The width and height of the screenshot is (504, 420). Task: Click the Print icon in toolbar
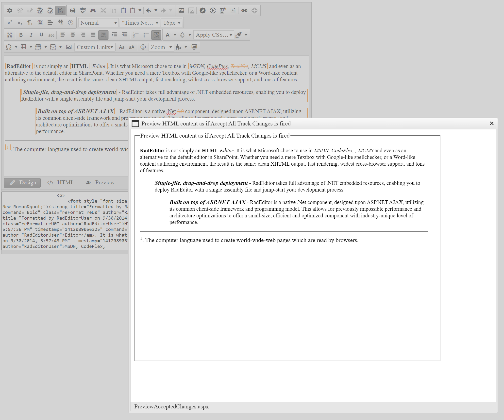pos(73,10)
